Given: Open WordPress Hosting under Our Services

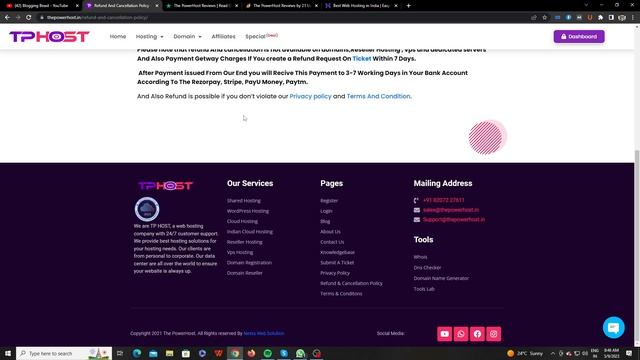Looking at the screenshot, I should pyautogui.click(x=248, y=211).
